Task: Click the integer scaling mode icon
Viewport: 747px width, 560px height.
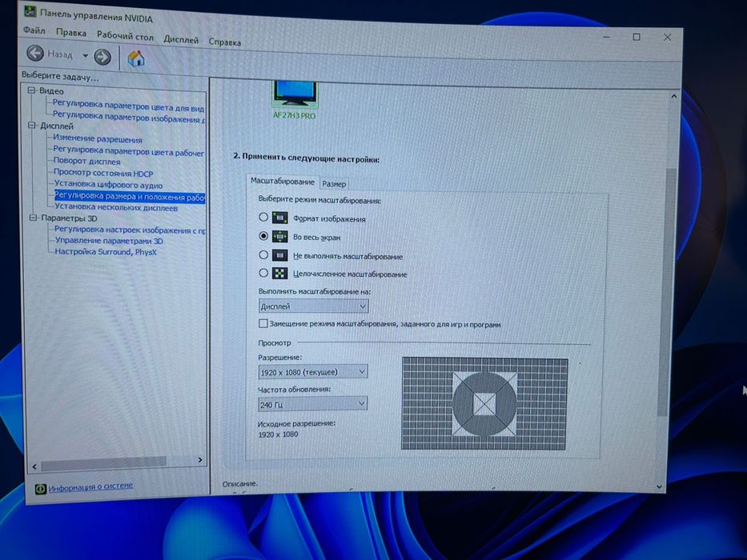Action: (x=279, y=274)
